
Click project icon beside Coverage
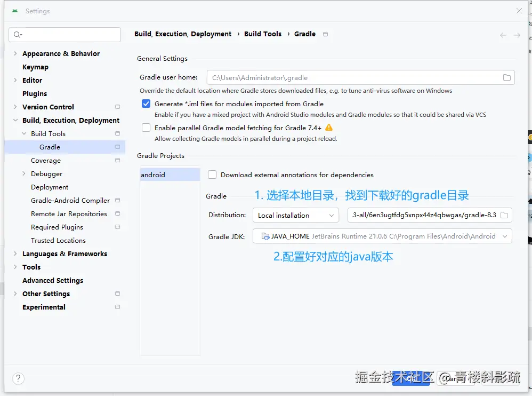117,160
